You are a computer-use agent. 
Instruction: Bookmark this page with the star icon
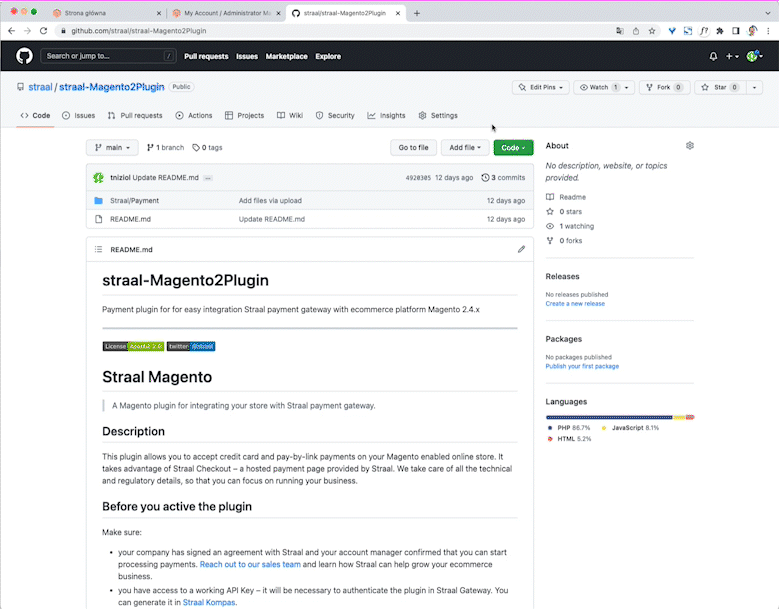[x=651, y=31]
